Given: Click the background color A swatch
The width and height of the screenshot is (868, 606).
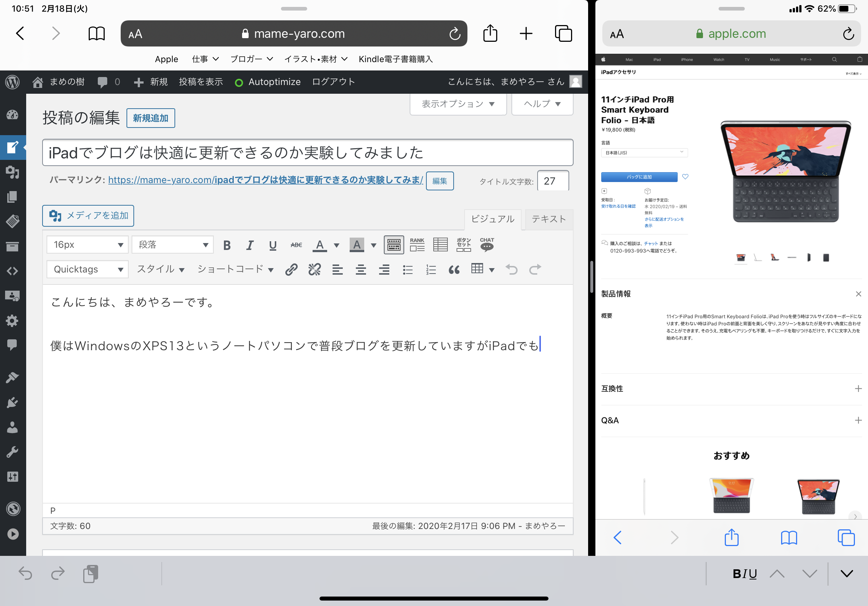Looking at the screenshot, I should tap(357, 245).
